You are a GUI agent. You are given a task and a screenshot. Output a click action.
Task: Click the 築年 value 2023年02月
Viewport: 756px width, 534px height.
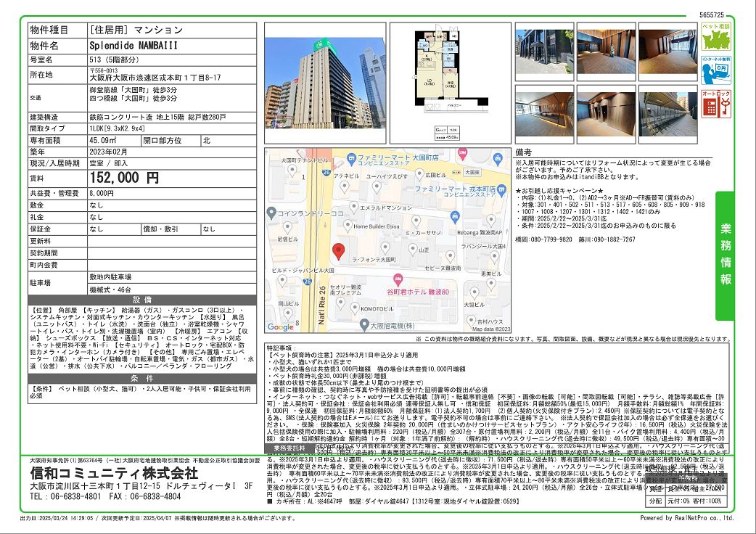pos(109,152)
